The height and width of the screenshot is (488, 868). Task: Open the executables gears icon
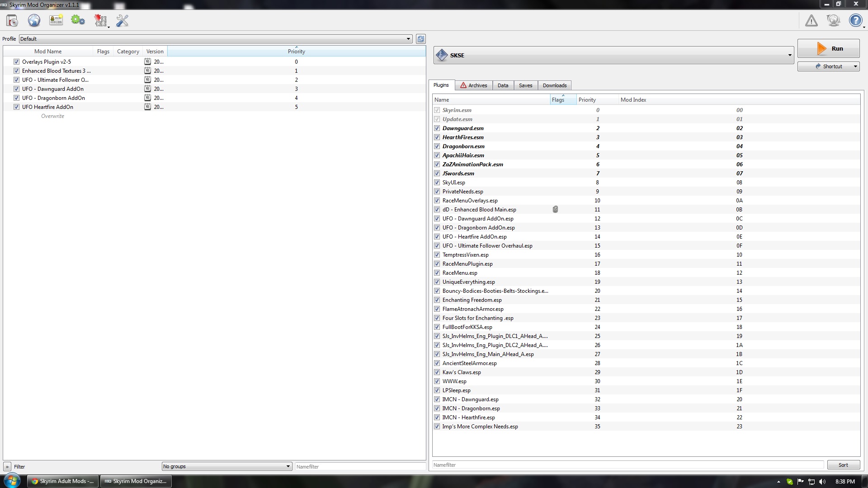[x=78, y=21]
